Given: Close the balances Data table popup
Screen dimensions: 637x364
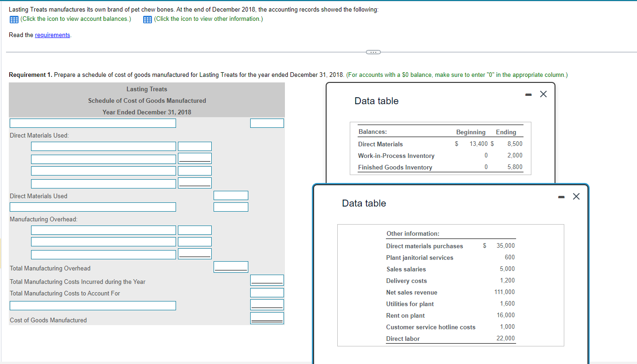Looking at the screenshot, I should coord(544,94).
